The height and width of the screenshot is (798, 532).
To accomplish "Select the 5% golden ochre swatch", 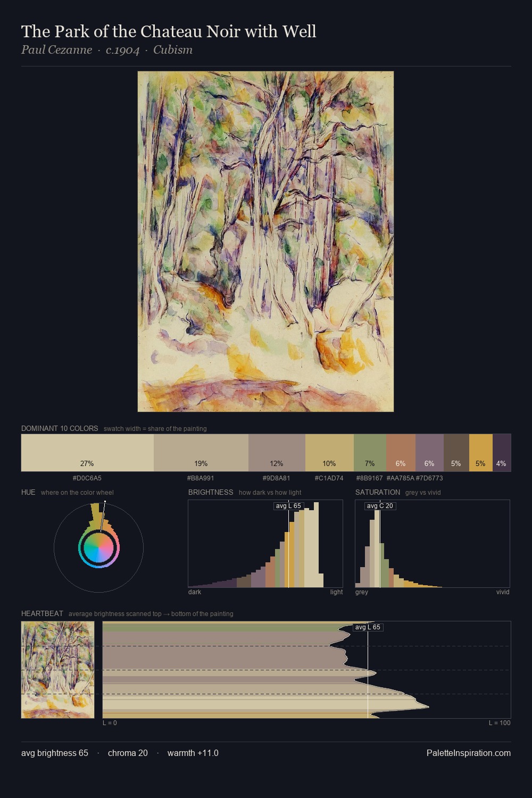I will coord(481,453).
